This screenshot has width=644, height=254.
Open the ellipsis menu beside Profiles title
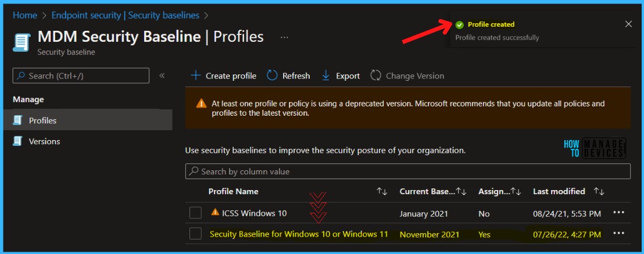coord(284,37)
